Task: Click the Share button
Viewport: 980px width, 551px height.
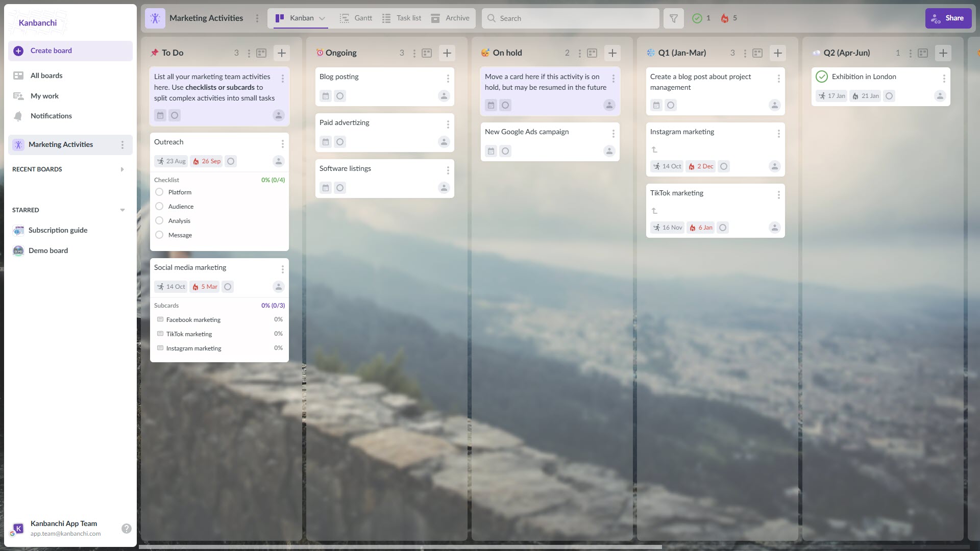Action: click(x=948, y=18)
